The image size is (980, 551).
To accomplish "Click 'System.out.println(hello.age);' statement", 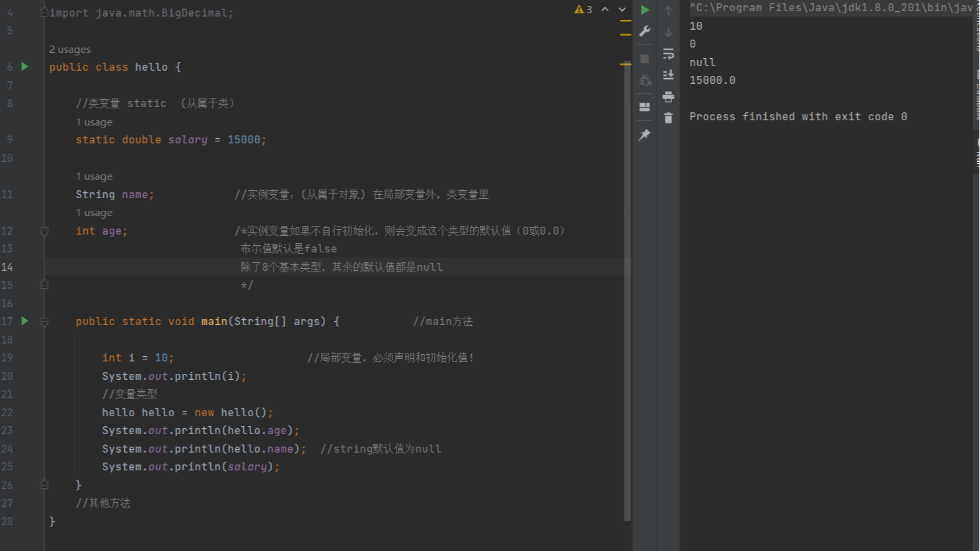I will pos(201,430).
